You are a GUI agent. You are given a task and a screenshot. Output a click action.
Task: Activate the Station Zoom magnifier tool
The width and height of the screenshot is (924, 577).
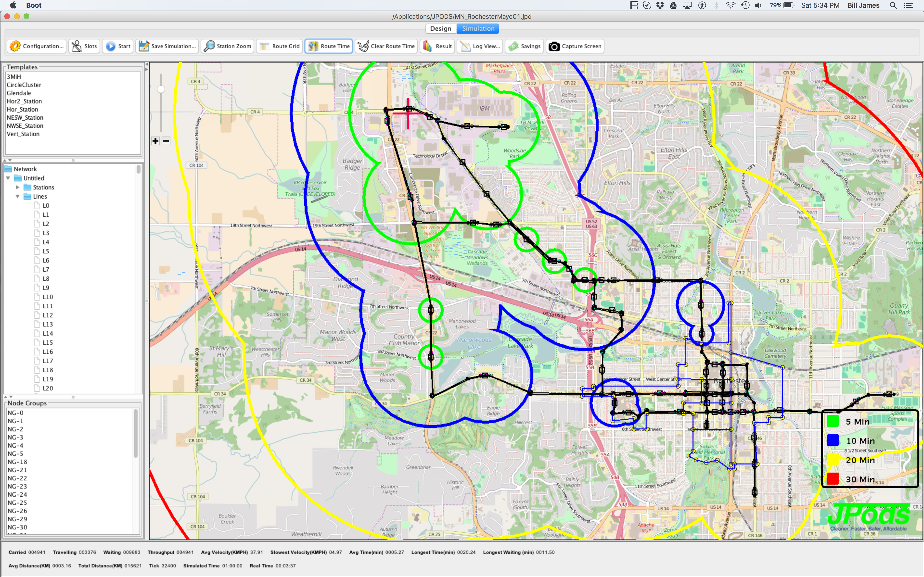pos(209,46)
